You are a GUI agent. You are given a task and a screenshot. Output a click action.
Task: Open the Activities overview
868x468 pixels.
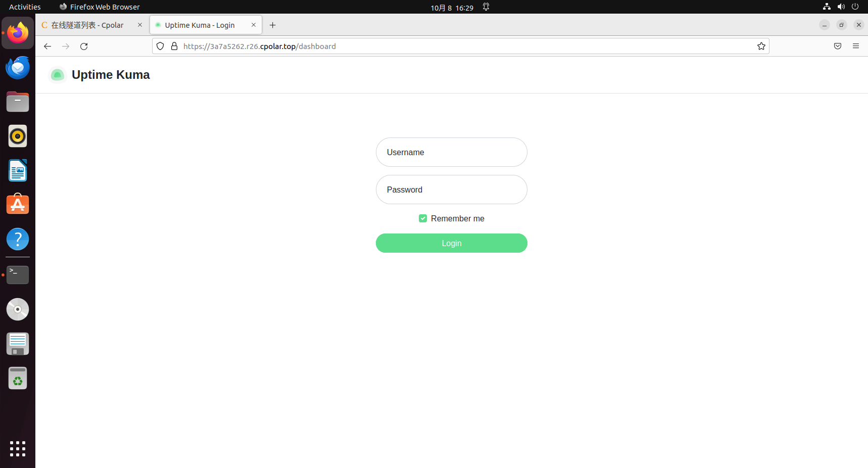click(25, 7)
